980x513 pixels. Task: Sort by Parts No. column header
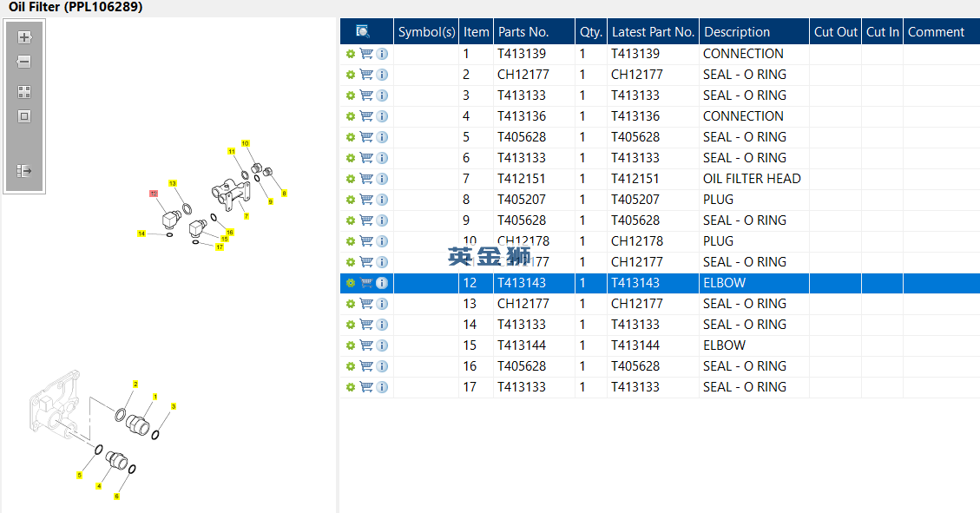click(x=523, y=32)
